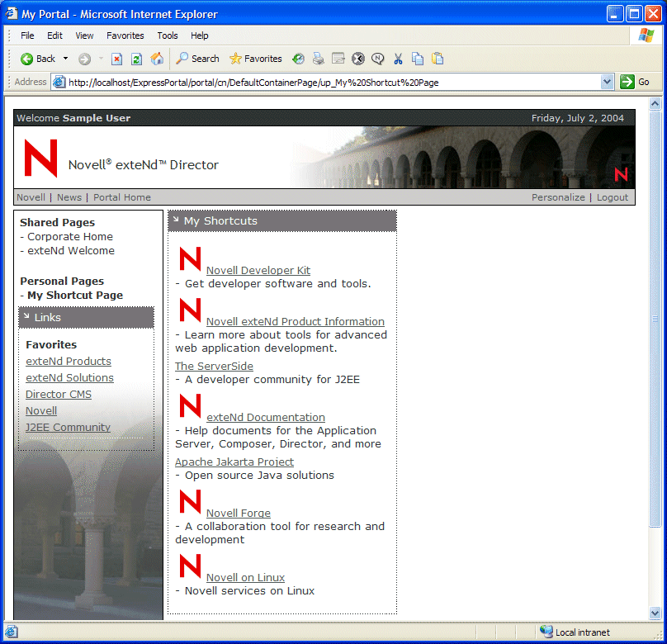Click the vertical scrollbar down arrow
The height and width of the screenshot is (644, 667).
655,613
